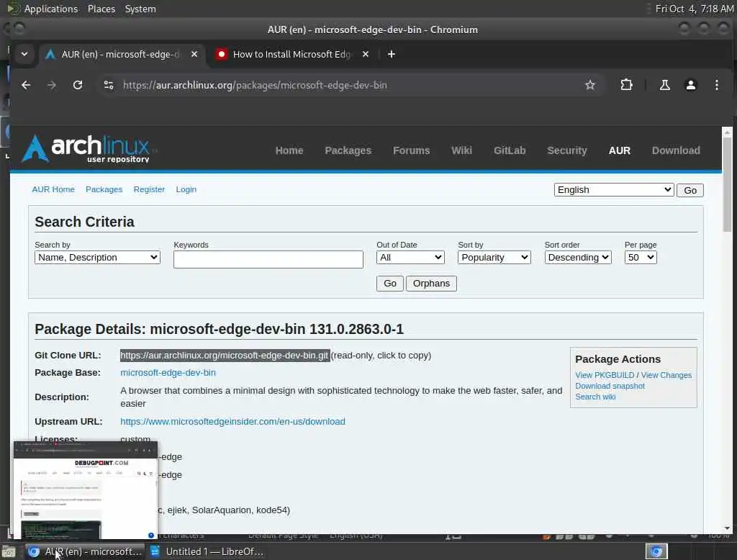The height and width of the screenshot is (560, 737).
Task: Go to Home in Arch navigation
Action: [x=289, y=150]
